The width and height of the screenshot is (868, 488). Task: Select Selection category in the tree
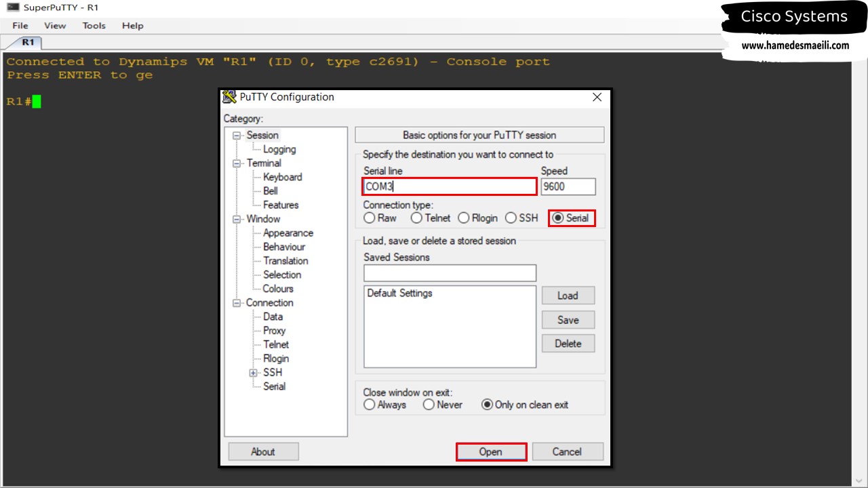282,275
